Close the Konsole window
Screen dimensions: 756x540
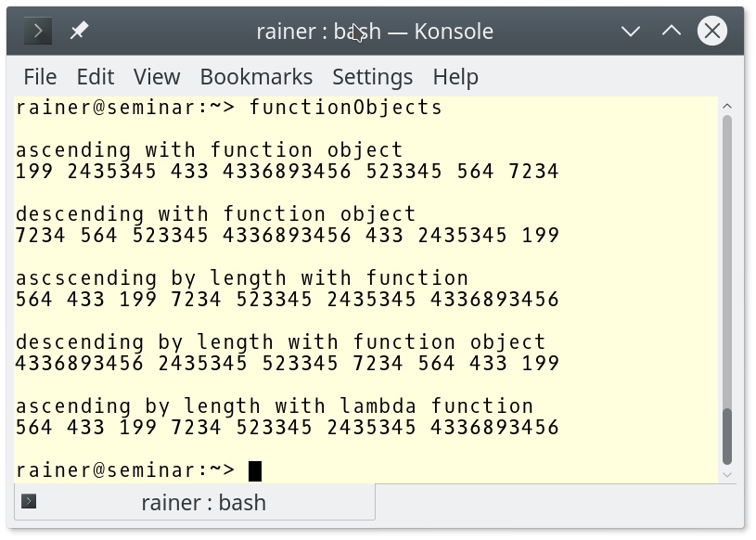click(712, 31)
